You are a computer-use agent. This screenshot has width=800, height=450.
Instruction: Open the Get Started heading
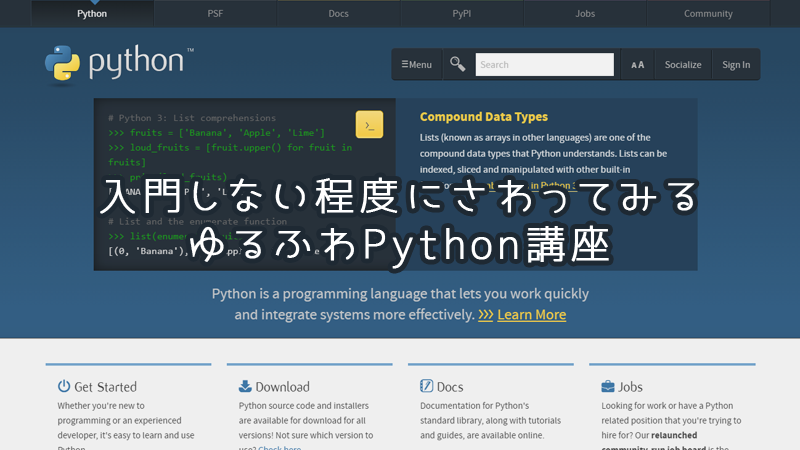point(106,387)
